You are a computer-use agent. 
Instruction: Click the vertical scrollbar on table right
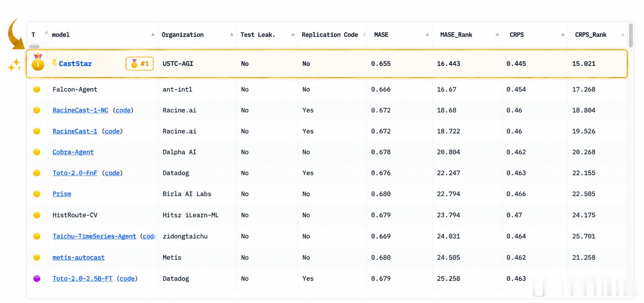pyautogui.click(x=631, y=35)
